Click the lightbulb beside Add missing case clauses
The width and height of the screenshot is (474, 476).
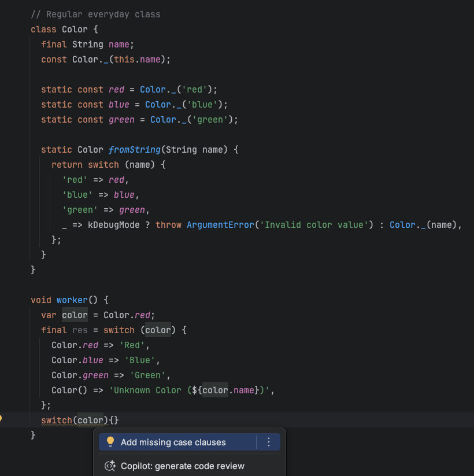(110, 442)
